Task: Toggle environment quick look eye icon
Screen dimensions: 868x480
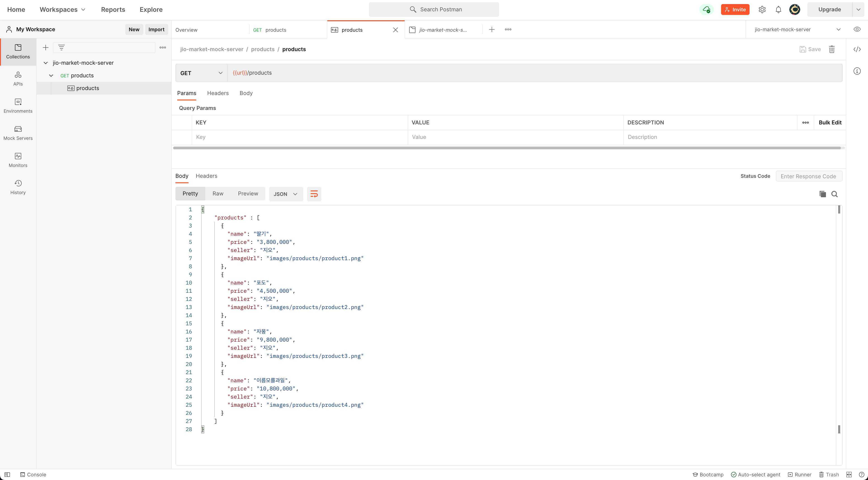Action: [857, 29]
